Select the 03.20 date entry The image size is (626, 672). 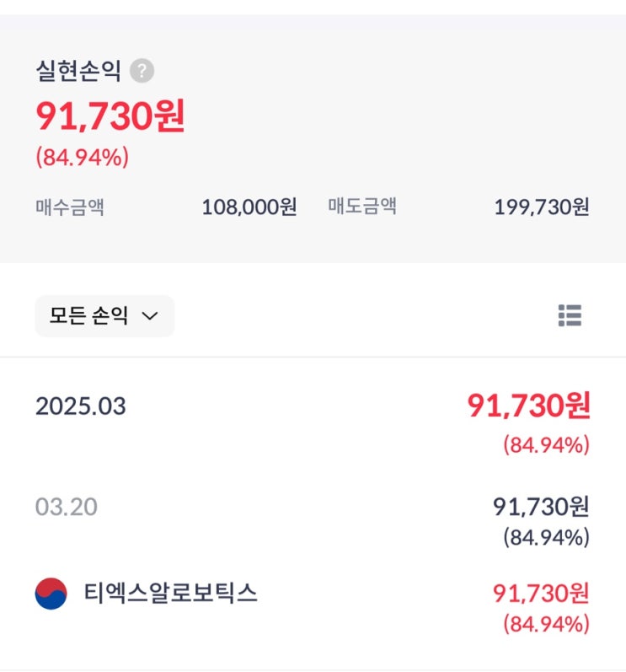coord(67,507)
